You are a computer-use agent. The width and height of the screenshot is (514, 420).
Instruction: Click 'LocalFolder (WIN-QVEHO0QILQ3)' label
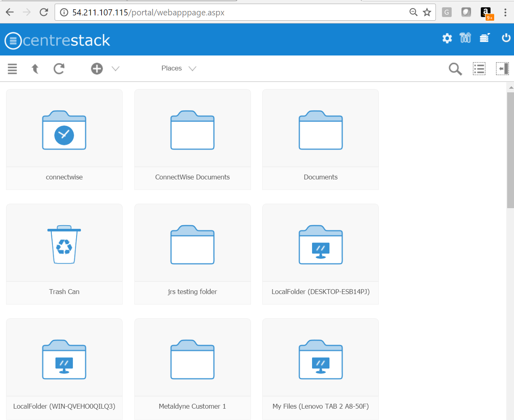[x=64, y=406]
